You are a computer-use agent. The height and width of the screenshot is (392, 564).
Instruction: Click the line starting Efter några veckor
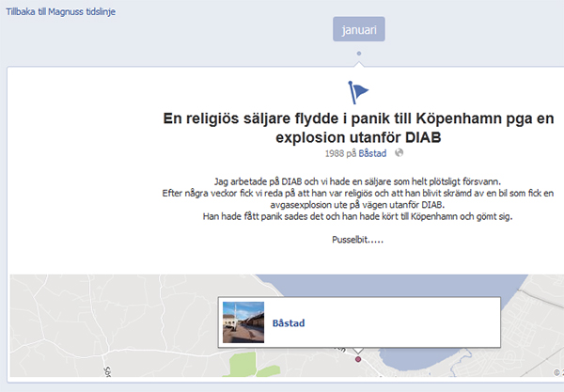click(x=358, y=193)
